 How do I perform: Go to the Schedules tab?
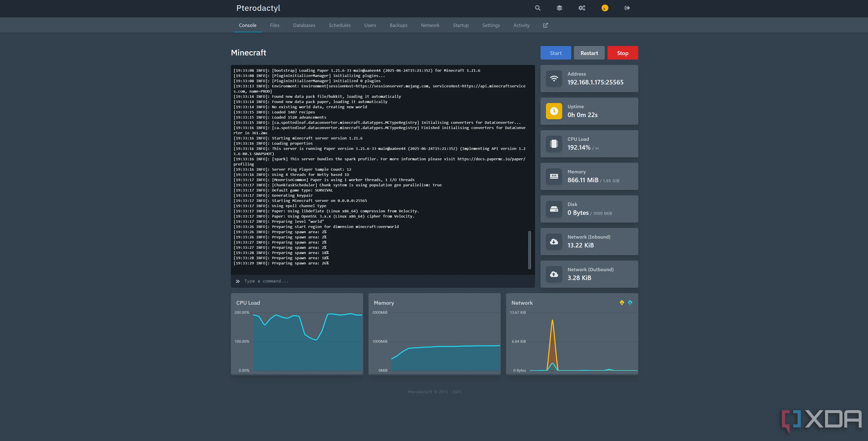click(x=340, y=25)
